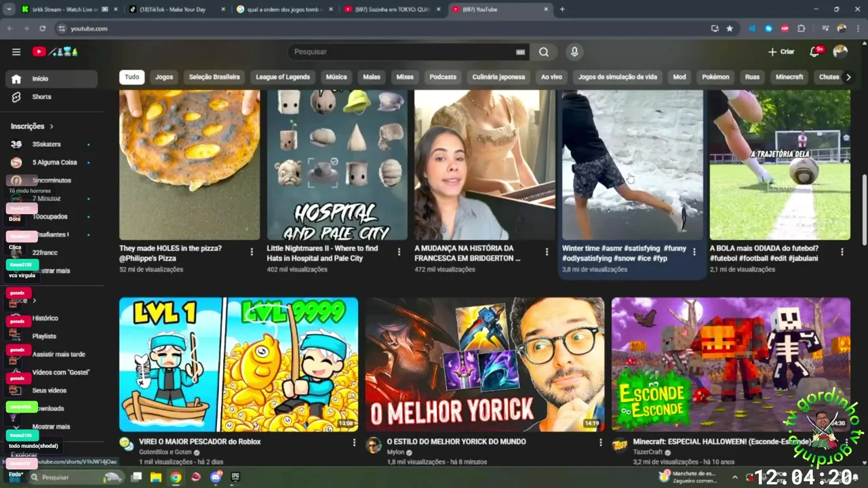Select the Ao vivo chip
868x488 pixels.
click(551, 77)
